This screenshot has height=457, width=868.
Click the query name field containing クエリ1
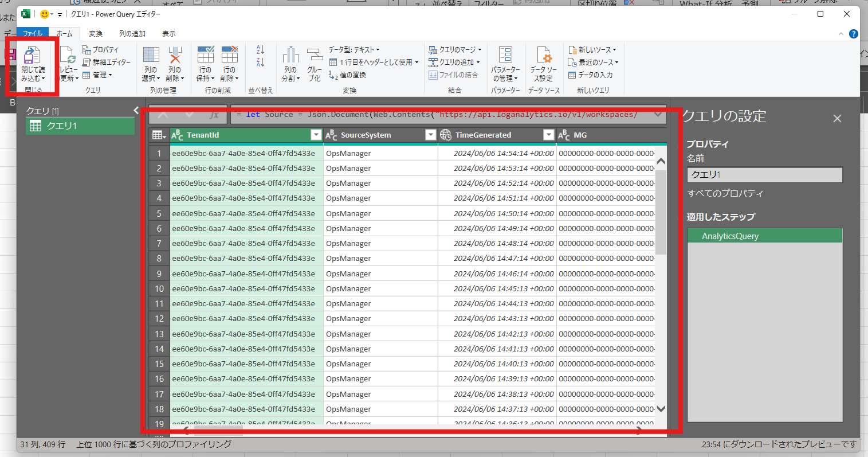765,175
